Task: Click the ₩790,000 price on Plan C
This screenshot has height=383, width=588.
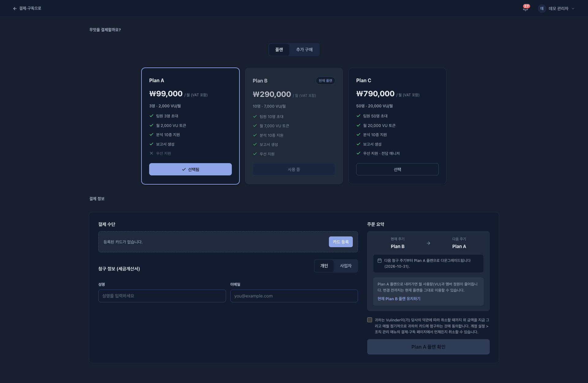Action: point(375,94)
